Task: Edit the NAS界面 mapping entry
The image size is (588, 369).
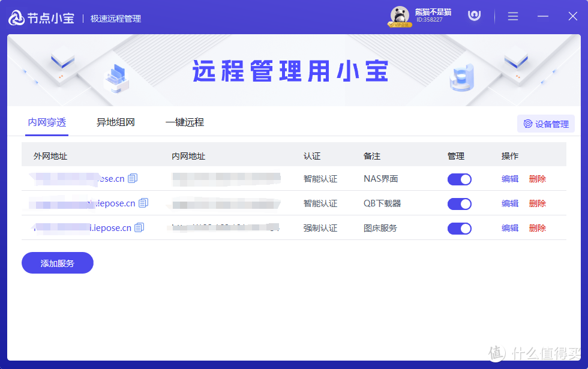Action: 509,178
